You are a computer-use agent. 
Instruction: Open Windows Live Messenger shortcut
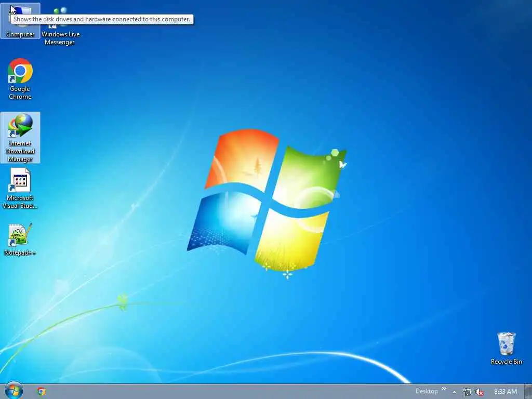[60, 26]
